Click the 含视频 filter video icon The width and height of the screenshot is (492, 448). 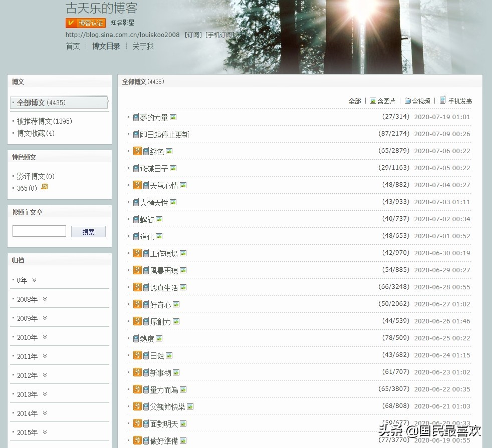(x=407, y=101)
